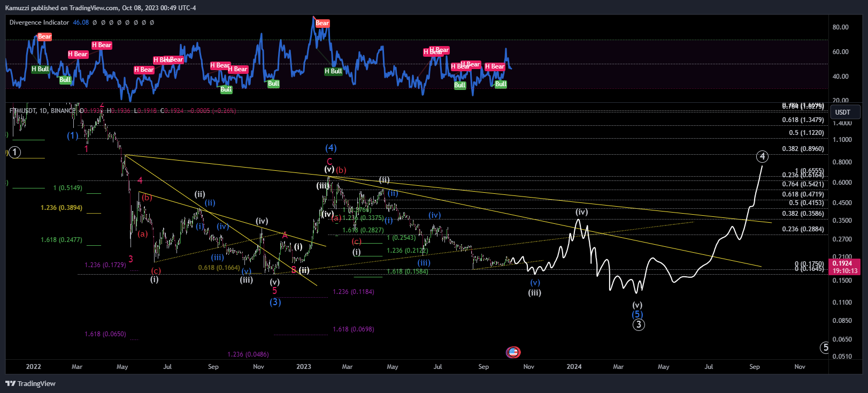
Task: Click 60.00 on the indicator scale
Action: point(841,52)
